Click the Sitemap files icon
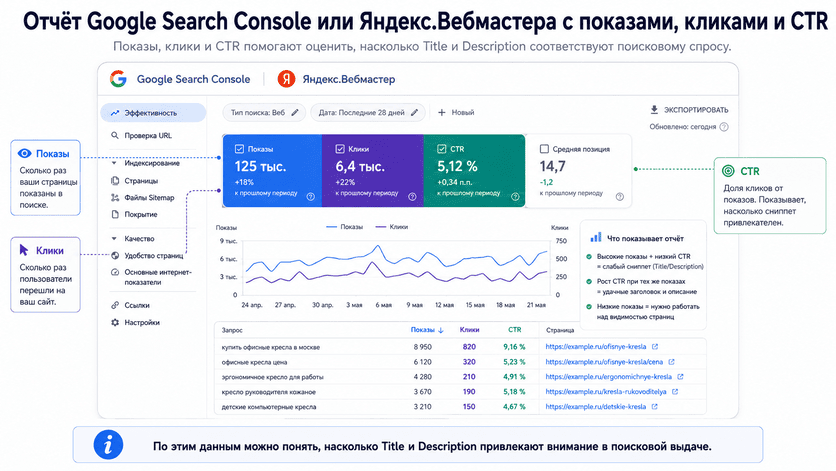 pyautogui.click(x=115, y=197)
